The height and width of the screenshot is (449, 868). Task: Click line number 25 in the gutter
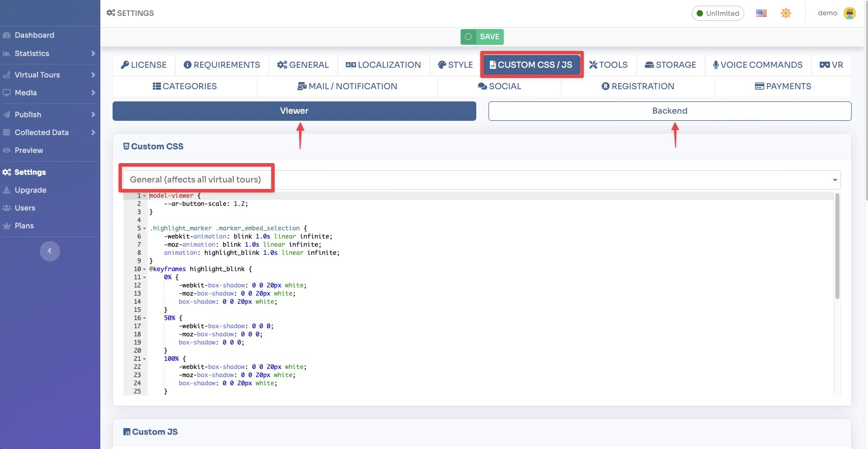pos(138,391)
